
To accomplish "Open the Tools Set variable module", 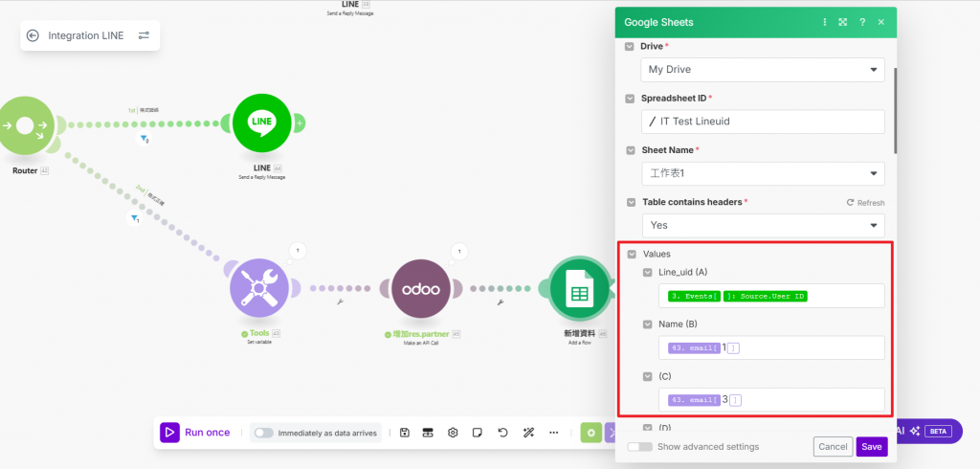I will pos(259,288).
